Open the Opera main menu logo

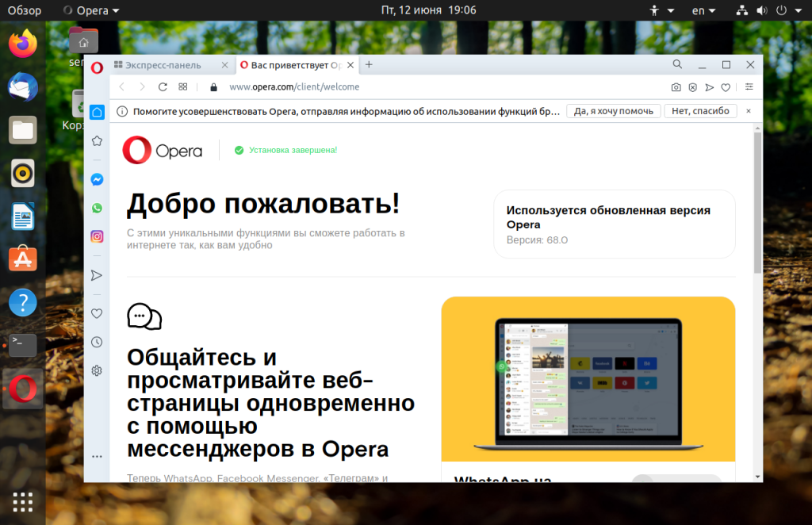[97, 67]
